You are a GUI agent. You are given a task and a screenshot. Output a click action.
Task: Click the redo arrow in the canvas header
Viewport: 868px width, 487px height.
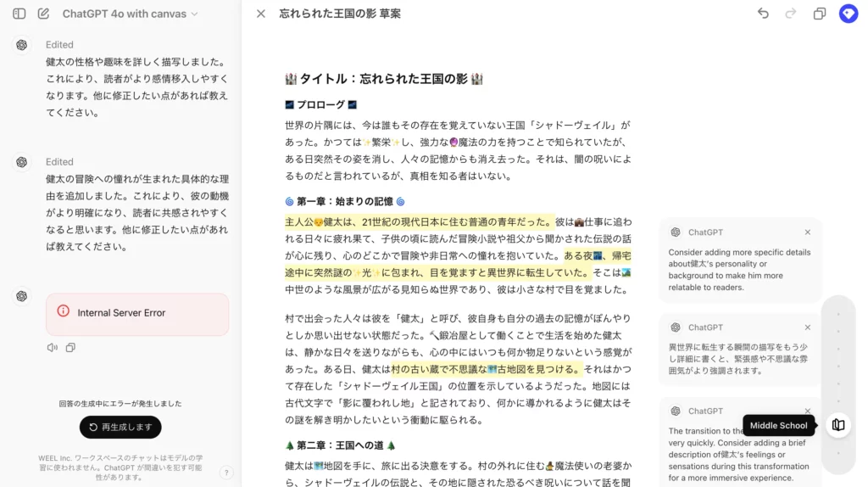[x=791, y=14]
